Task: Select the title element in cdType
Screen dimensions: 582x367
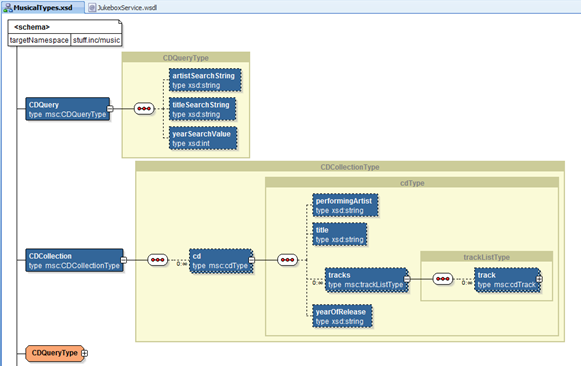Action: (340, 235)
